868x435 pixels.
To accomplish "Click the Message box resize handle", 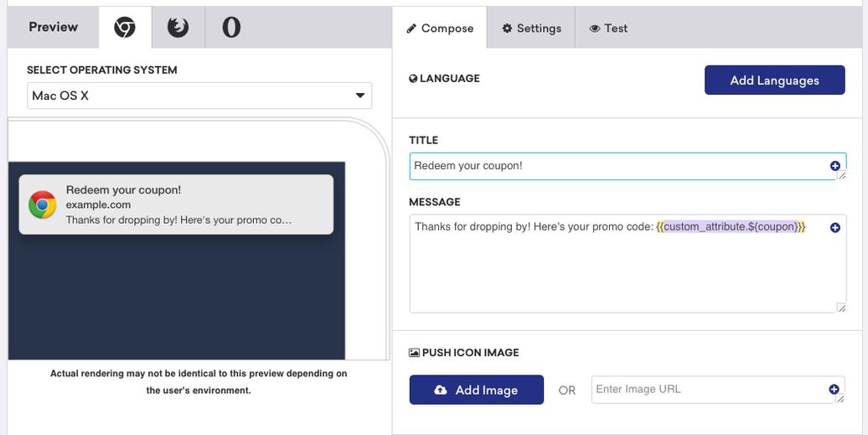I will 841,308.
